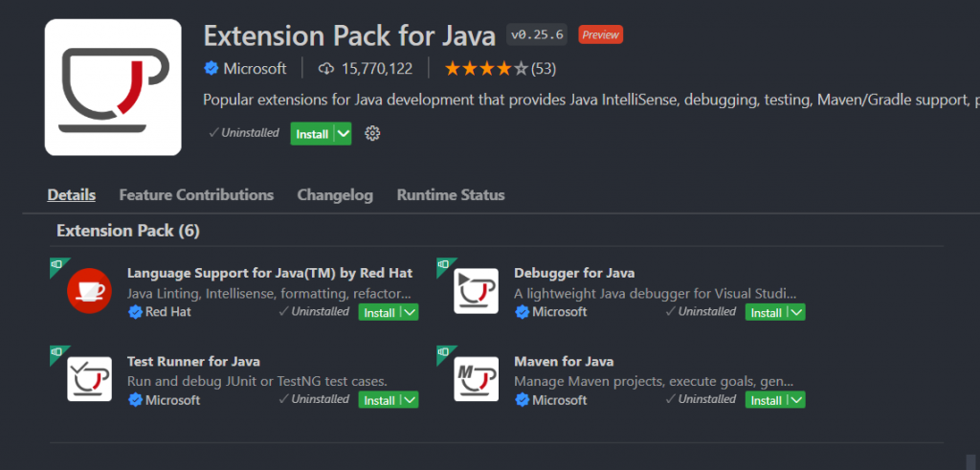This screenshot has width=980, height=470.
Task: Click the Manage Maven projects description text
Action: (x=654, y=381)
